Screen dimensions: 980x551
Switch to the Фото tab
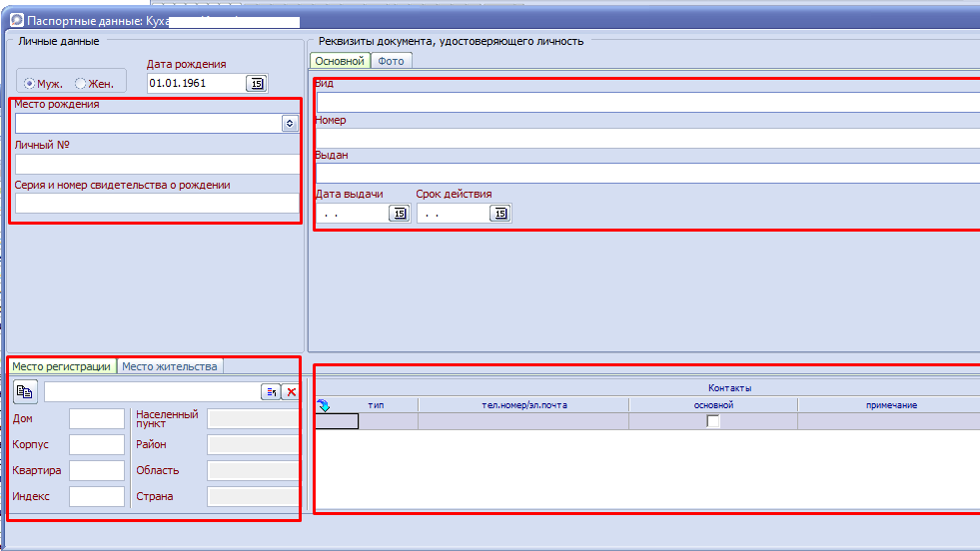[x=392, y=61]
